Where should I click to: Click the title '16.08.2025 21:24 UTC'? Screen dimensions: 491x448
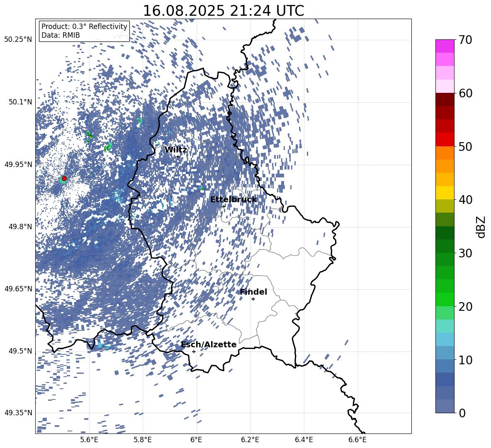click(x=224, y=11)
